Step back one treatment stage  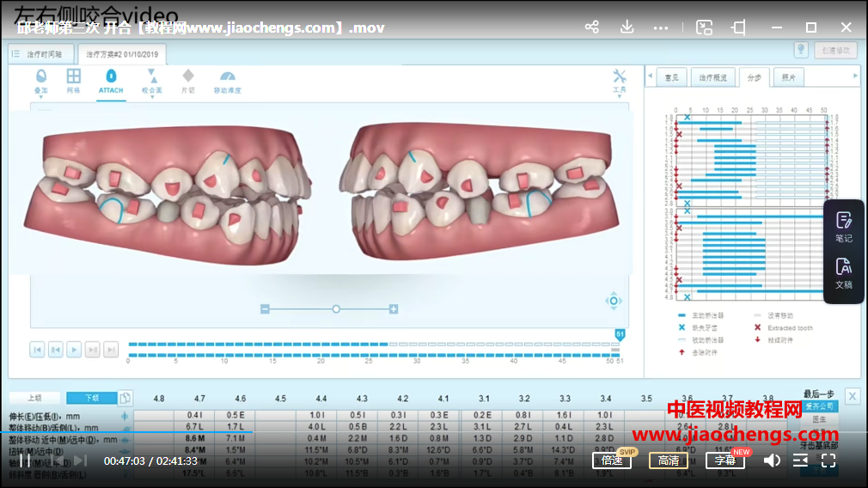[x=55, y=350]
